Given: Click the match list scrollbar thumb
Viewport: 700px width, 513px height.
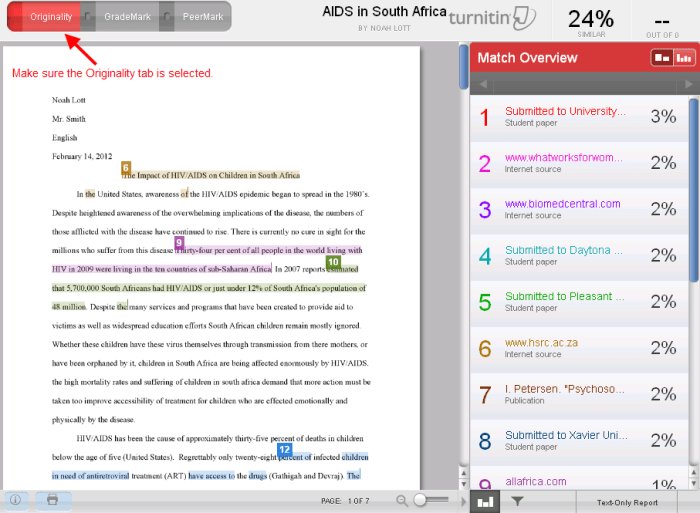Looking at the screenshot, I should [693, 190].
